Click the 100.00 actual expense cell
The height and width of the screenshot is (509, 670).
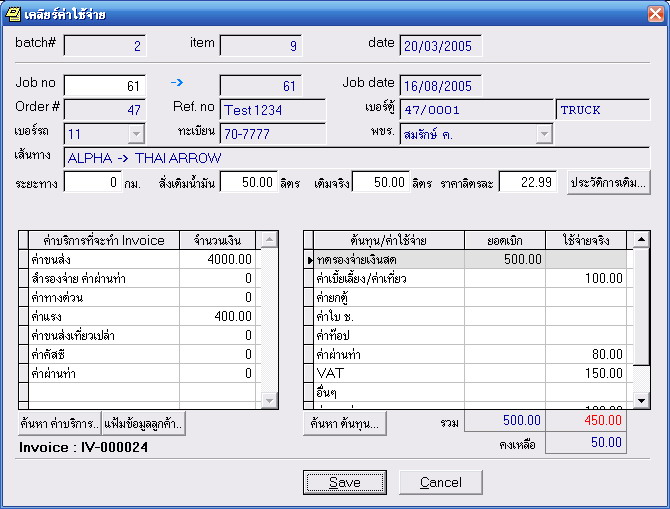pos(586,278)
